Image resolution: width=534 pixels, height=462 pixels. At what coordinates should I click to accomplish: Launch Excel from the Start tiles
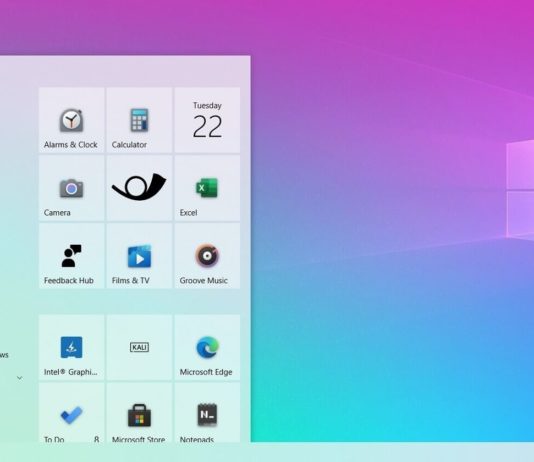point(207,188)
